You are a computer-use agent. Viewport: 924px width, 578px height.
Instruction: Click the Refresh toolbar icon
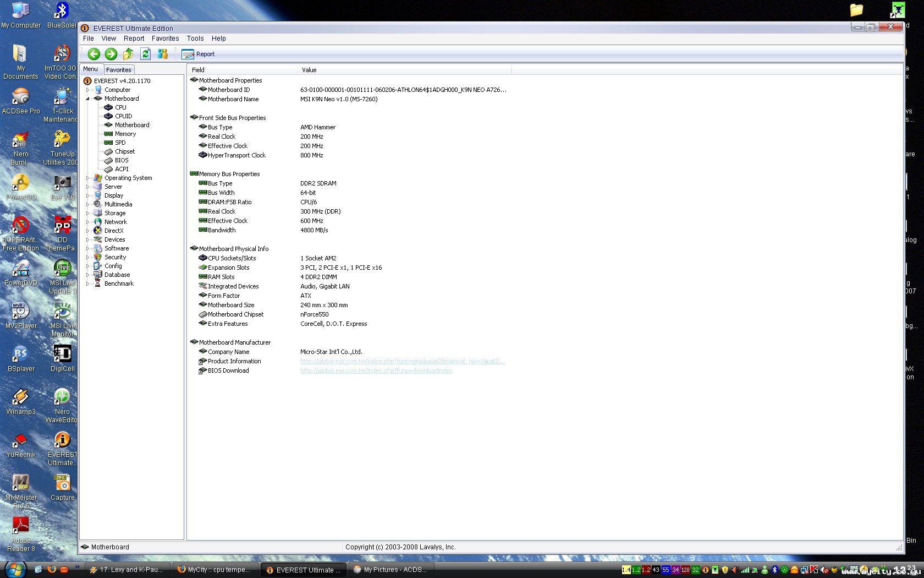pyautogui.click(x=145, y=54)
